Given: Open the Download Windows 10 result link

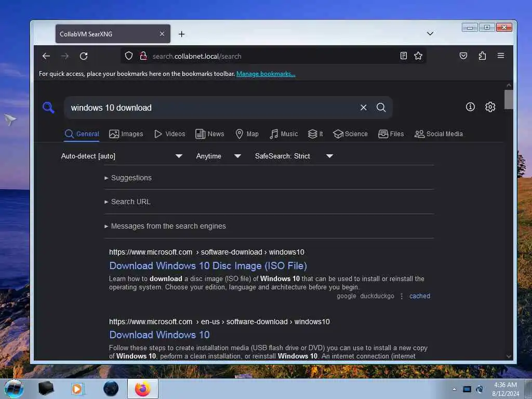Looking at the screenshot, I should point(159,335).
